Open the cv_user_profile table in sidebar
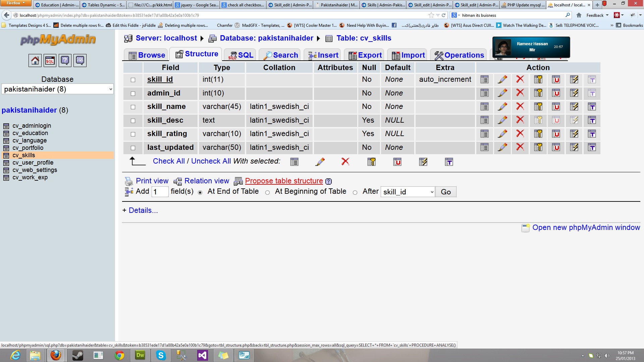The width and height of the screenshot is (644, 362). [33, 163]
